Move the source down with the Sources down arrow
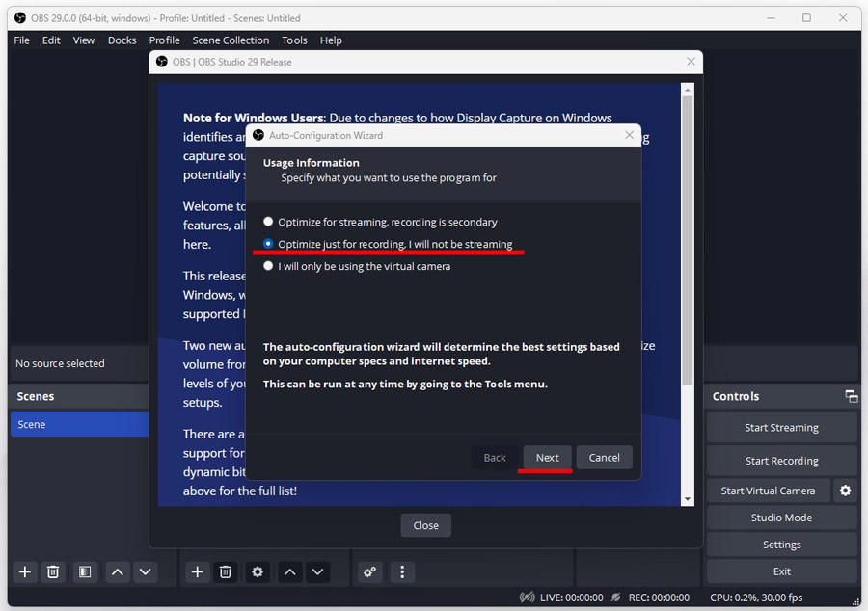 pos(317,571)
